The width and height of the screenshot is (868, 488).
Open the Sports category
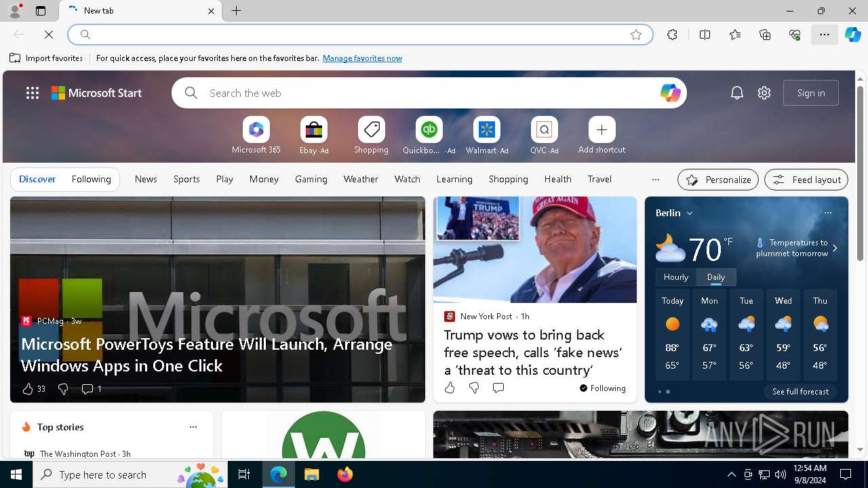point(186,179)
